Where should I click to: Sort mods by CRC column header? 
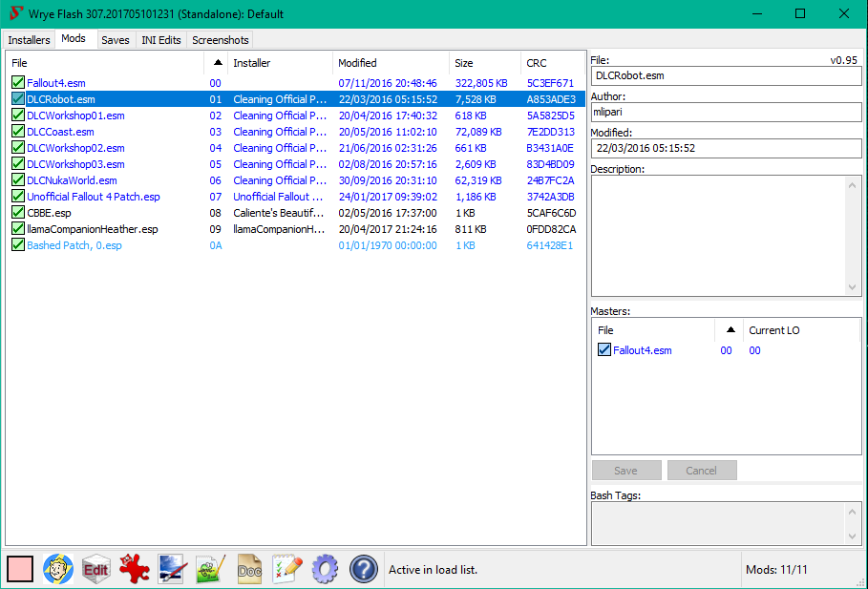pyautogui.click(x=553, y=63)
